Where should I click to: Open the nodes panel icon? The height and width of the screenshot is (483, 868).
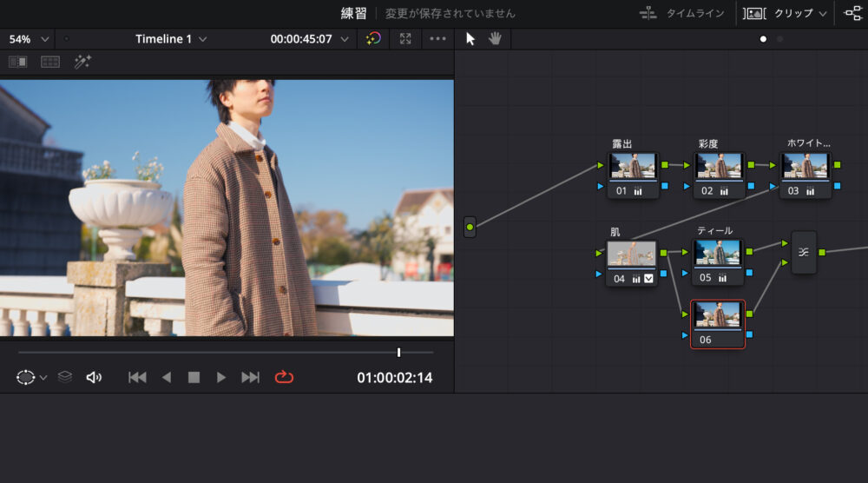(852, 13)
